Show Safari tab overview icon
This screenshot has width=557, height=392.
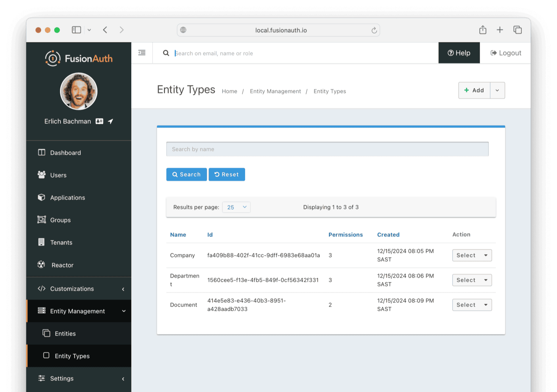[x=517, y=30]
